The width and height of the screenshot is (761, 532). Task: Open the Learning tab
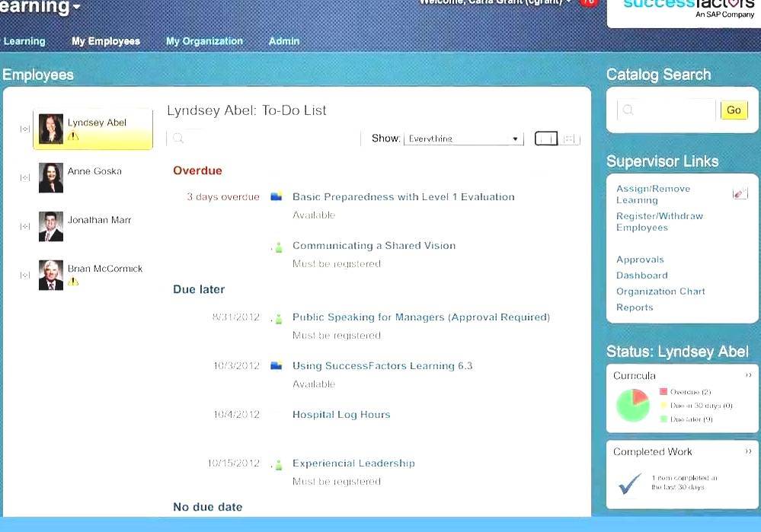(24, 41)
